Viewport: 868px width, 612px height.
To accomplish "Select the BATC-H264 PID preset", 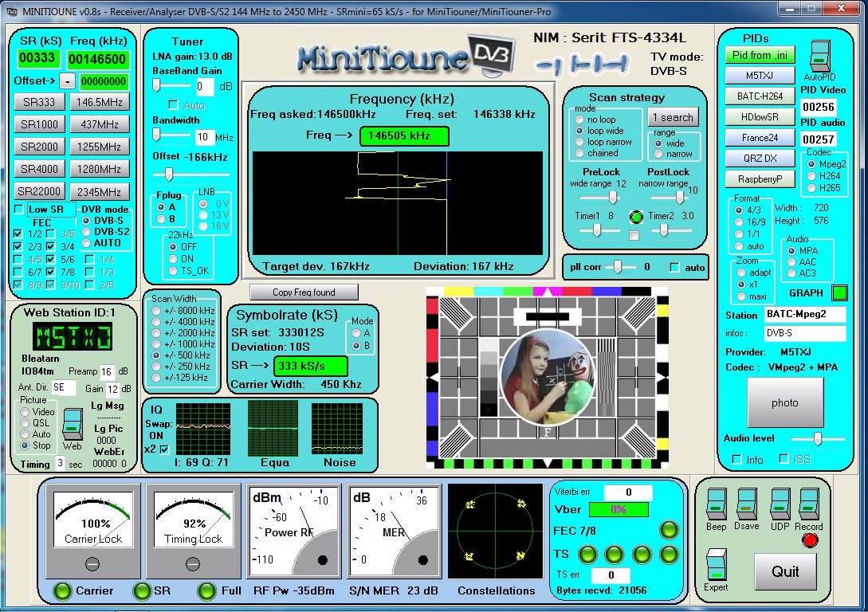I will click(760, 96).
